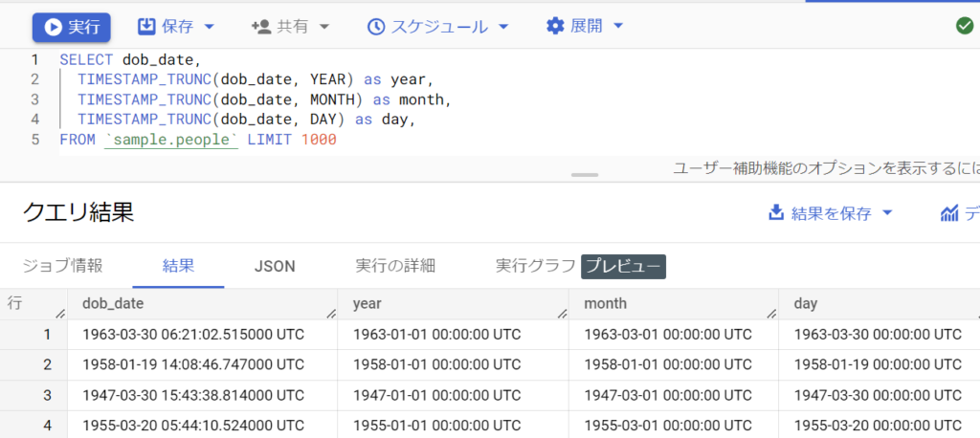
Task: Click the 行 column resize handle
Action: pyautogui.click(x=60, y=314)
